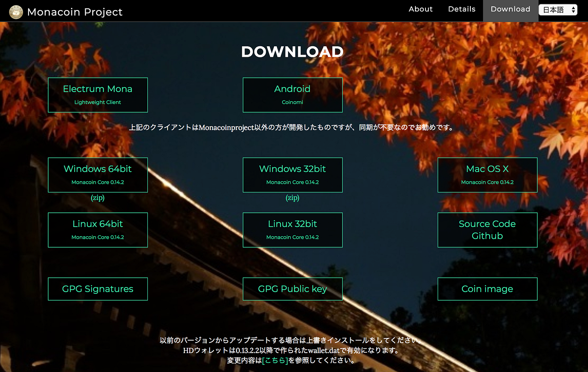Download the Electrum Mona lightweight client
Image resolution: width=588 pixels, height=372 pixels.
tap(98, 95)
